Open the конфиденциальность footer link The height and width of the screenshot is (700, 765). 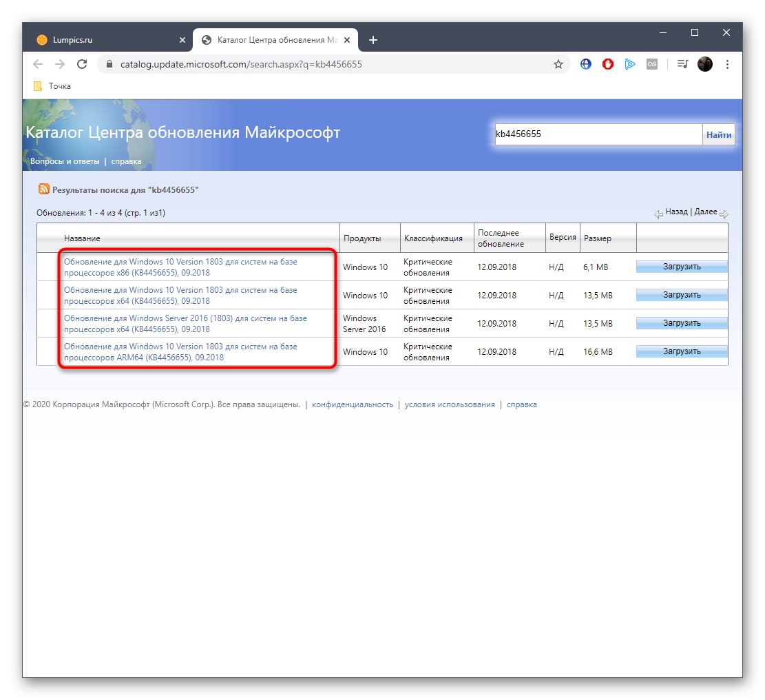point(353,404)
